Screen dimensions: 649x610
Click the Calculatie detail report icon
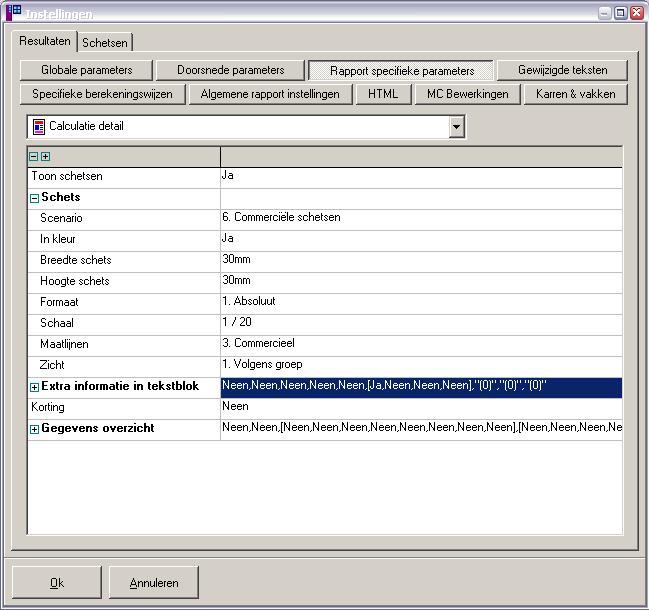point(39,127)
